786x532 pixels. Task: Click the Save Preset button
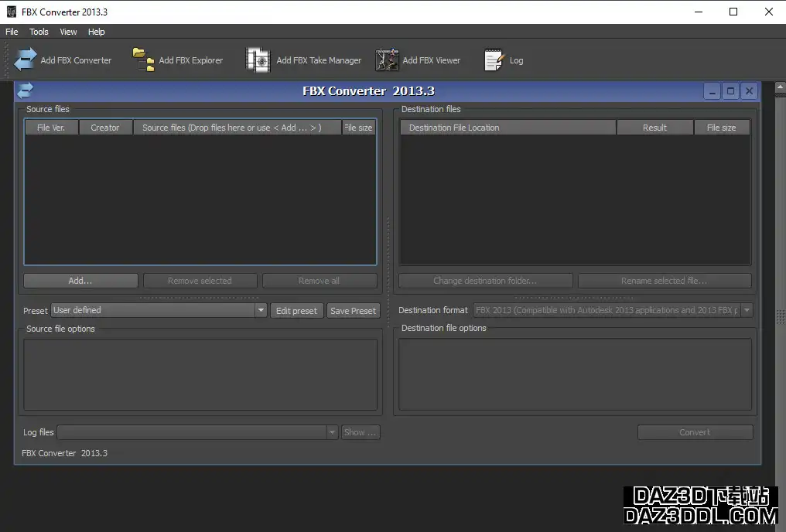pos(353,311)
